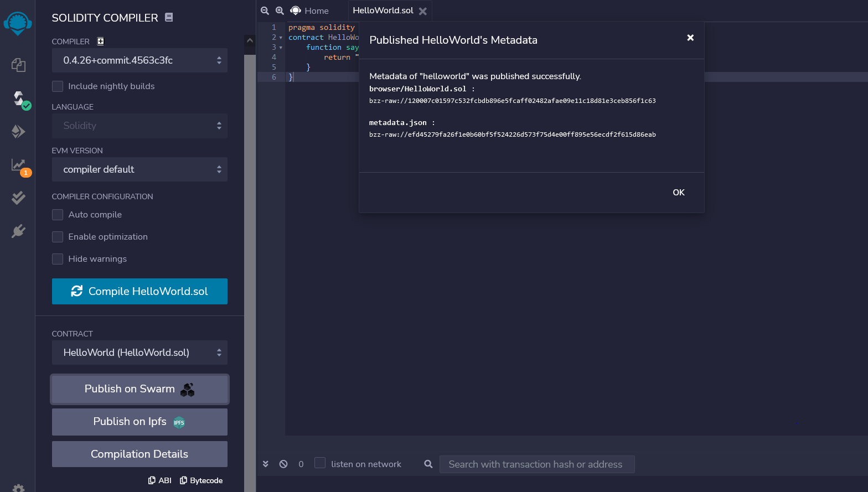
Task: Click the terminal search magnifier icon
Action: click(x=428, y=464)
